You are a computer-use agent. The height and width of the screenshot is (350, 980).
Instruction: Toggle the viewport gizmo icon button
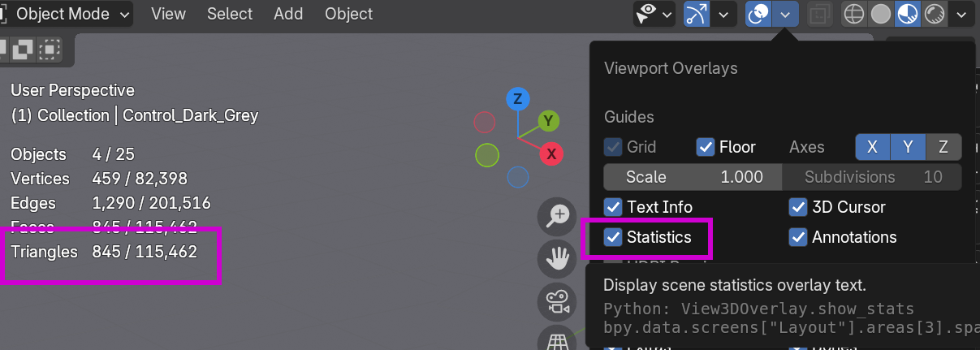(x=697, y=14)
